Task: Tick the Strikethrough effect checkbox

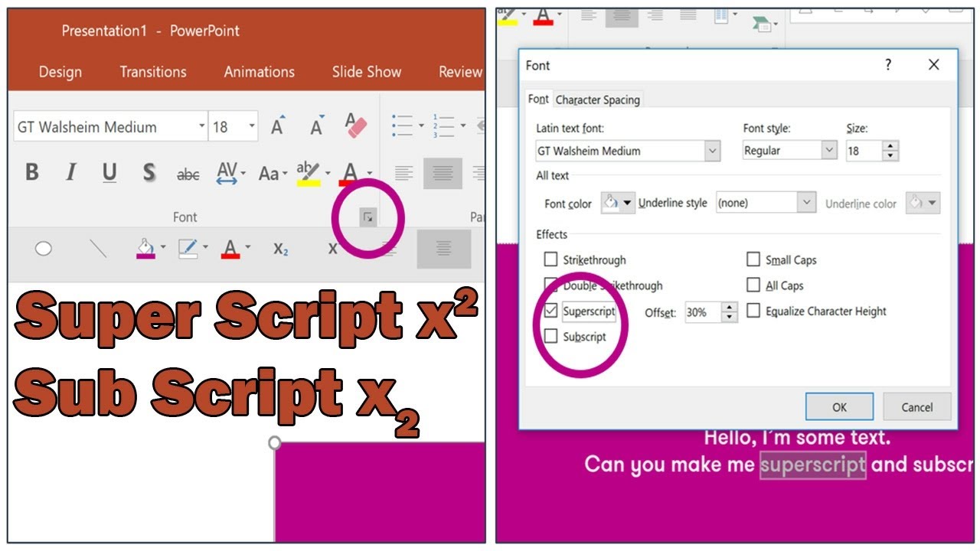Action: click(x=550, y=260)
